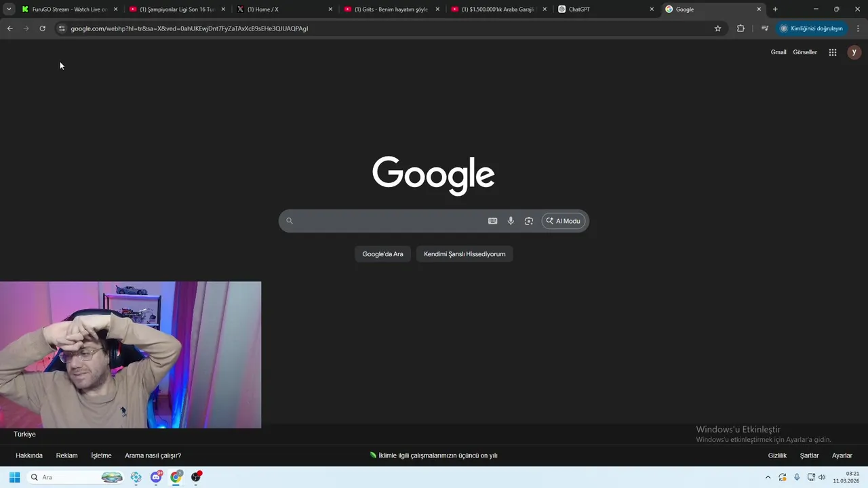Search by image with the camera icon
The height and width of the screenshot is (488, 868).
pos(529,221)
